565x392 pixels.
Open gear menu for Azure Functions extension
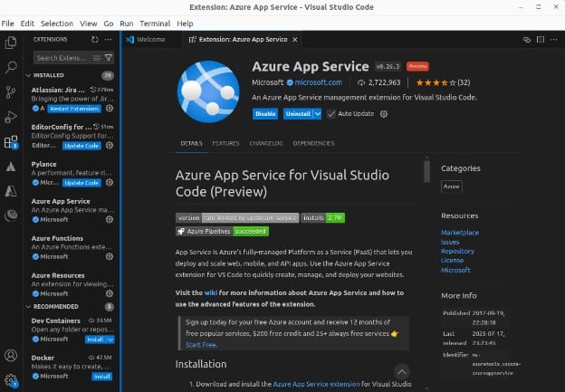coord(110,256)
